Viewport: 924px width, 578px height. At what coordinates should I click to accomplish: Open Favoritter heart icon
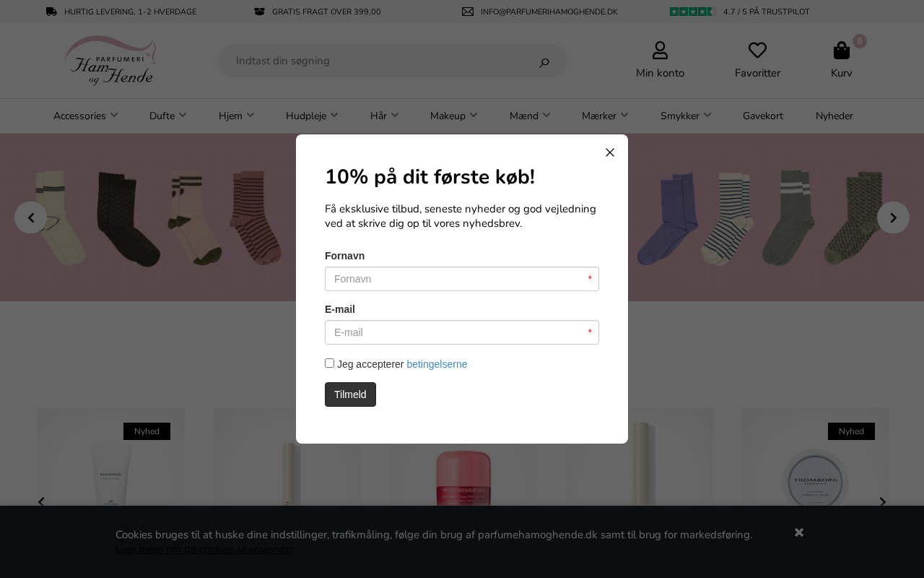(757, 51)
